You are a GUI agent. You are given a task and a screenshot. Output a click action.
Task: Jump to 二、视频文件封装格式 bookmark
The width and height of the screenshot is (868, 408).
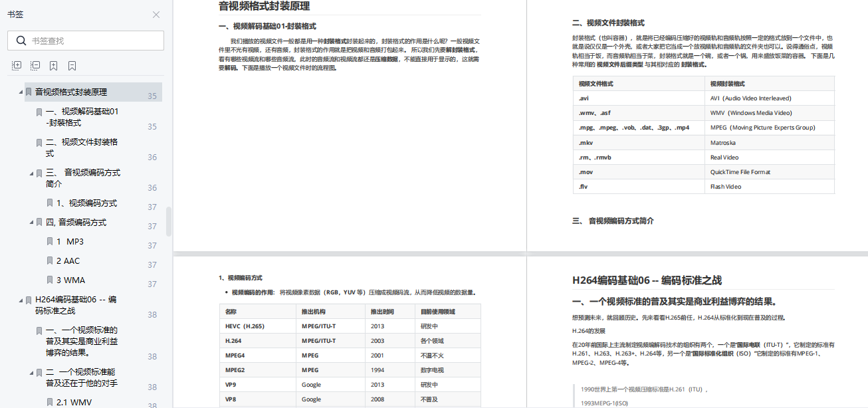(80, 148)
